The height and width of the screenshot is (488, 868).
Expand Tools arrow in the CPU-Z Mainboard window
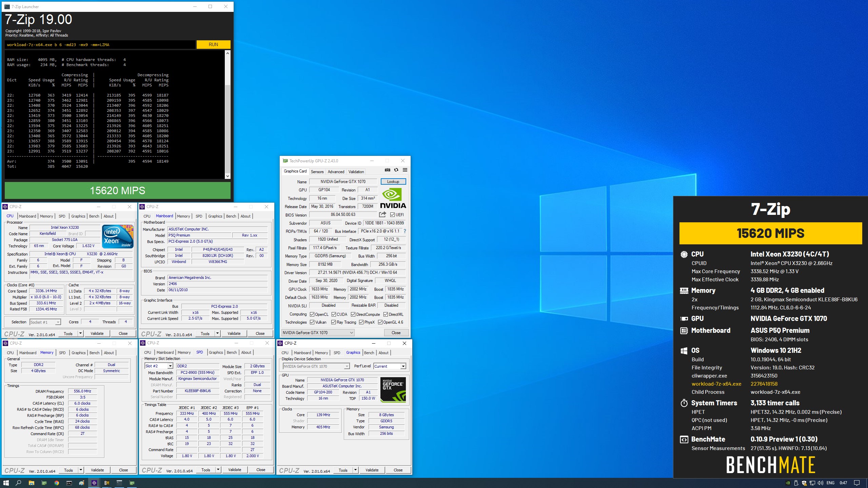coord(217,333)
